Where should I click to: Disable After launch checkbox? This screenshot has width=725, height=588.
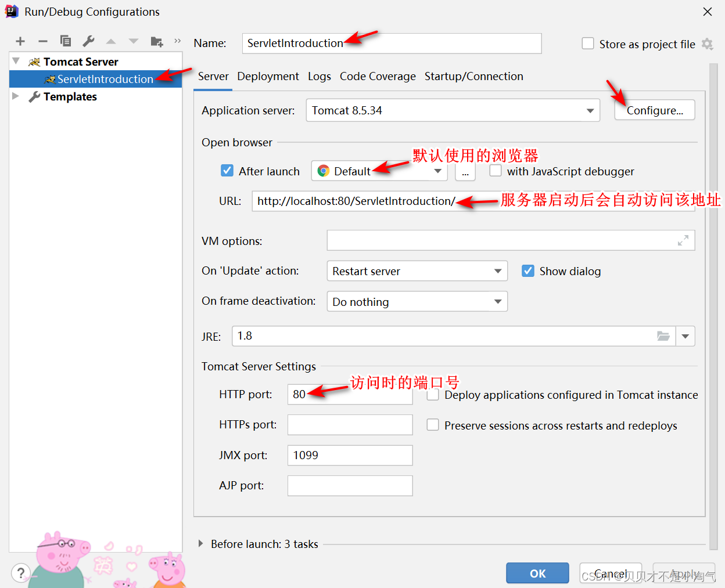pos(227,171)
